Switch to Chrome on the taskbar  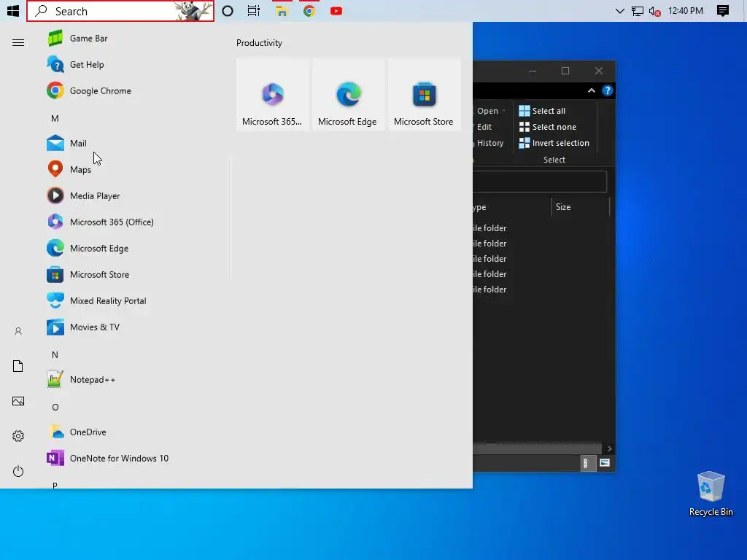[309, 11]
